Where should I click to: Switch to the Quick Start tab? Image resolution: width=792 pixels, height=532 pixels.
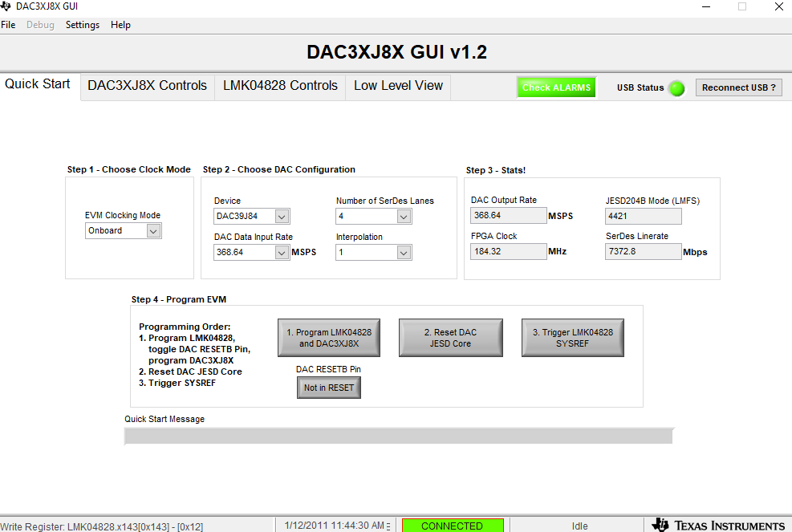pyautogui.click(x=38, y=84)
